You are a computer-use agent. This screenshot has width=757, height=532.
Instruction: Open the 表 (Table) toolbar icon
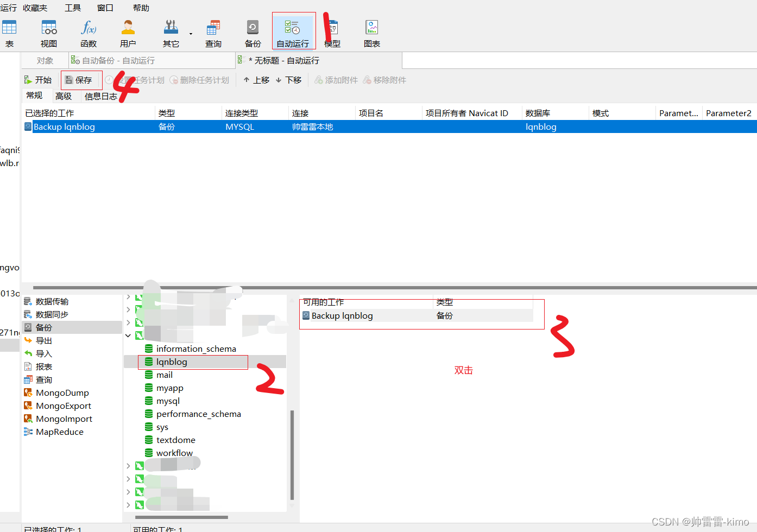(9, 33)
